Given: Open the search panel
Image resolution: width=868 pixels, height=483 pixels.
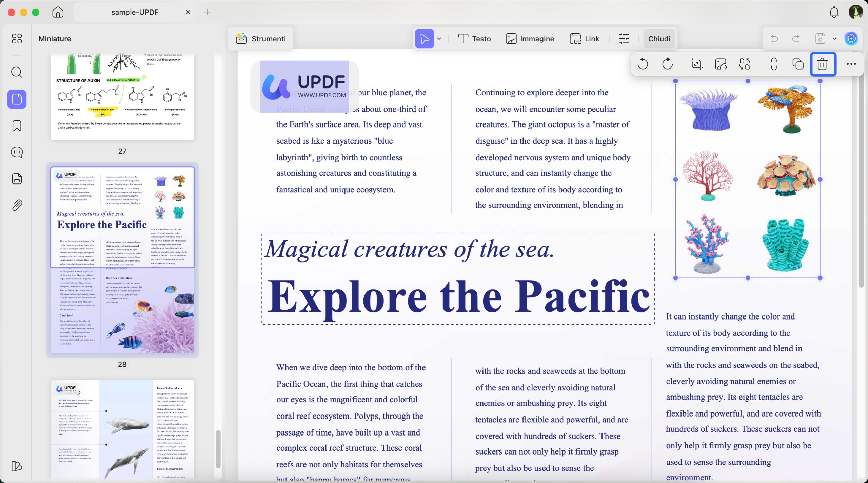Looking at the screenshot, I should coord(17,72).
